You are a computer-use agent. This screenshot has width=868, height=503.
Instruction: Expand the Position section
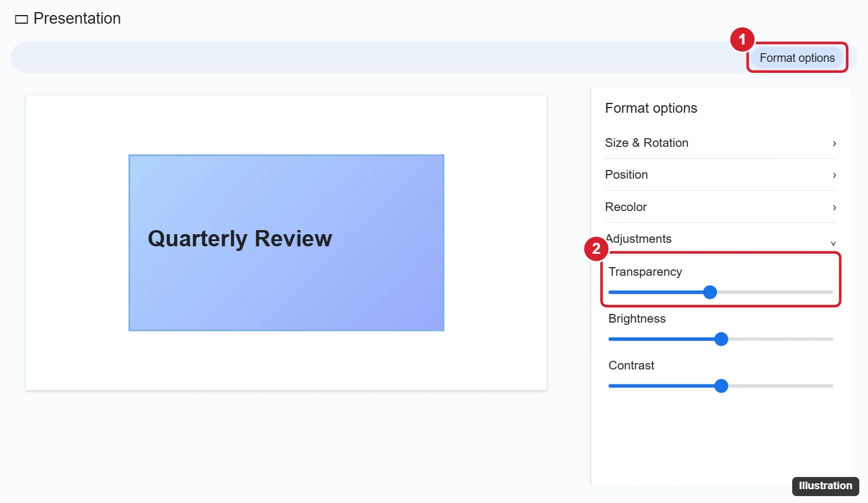(x=720, y=175)
